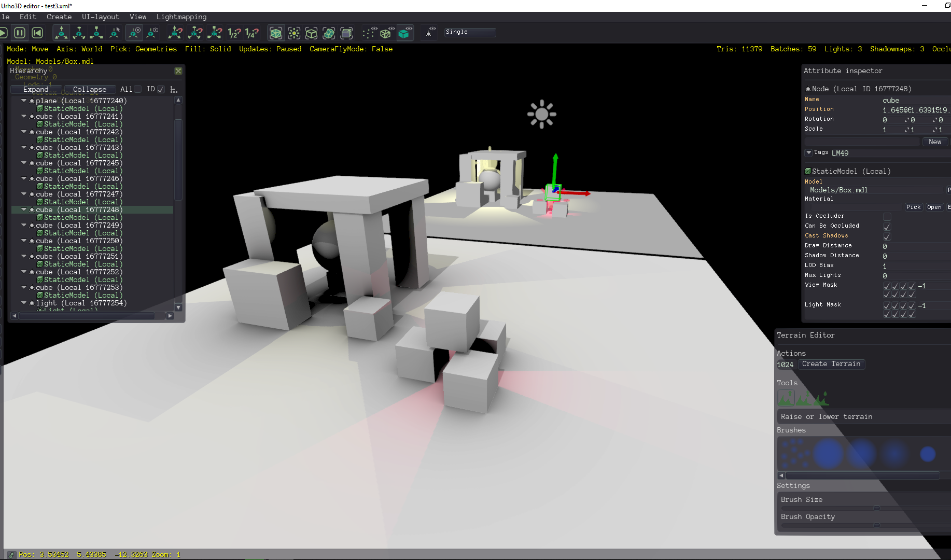Screen dimensions: 951x560
Task: Uncheck the Cast Shadows checkbox
Action: click(887, 236)
